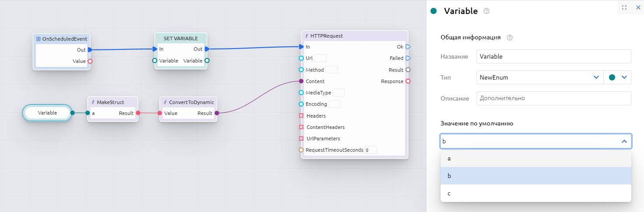644x212 pixels.
Task: Click the Название input field
Action: pos(553,56)
